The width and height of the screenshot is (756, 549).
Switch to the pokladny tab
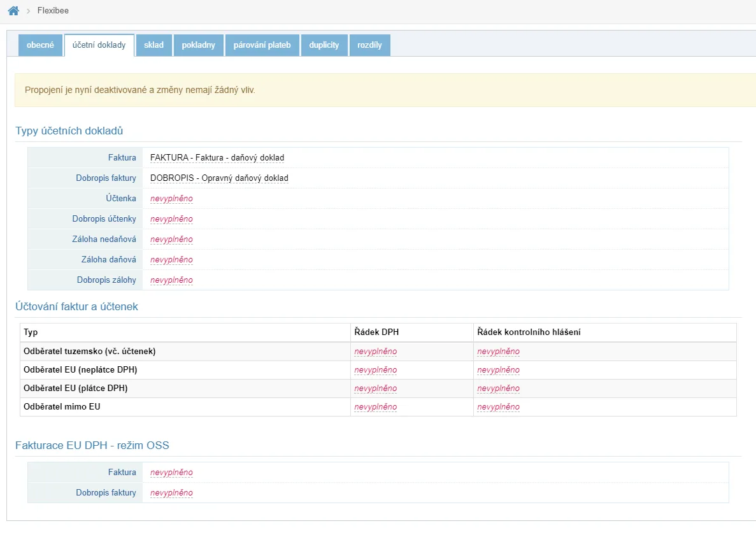pos(198,45)
